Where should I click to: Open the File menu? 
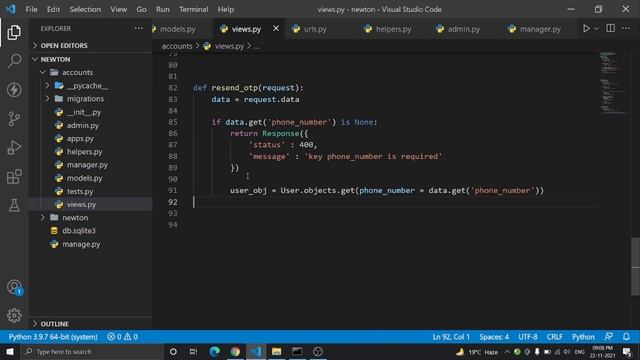click(x=31, y=9)
